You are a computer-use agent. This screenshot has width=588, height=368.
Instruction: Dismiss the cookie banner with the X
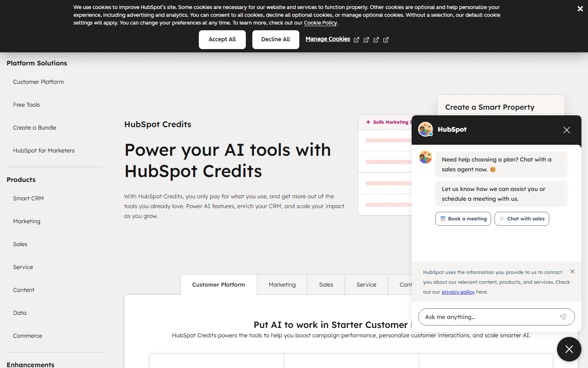pyautogui.click(x=580, y=8)
